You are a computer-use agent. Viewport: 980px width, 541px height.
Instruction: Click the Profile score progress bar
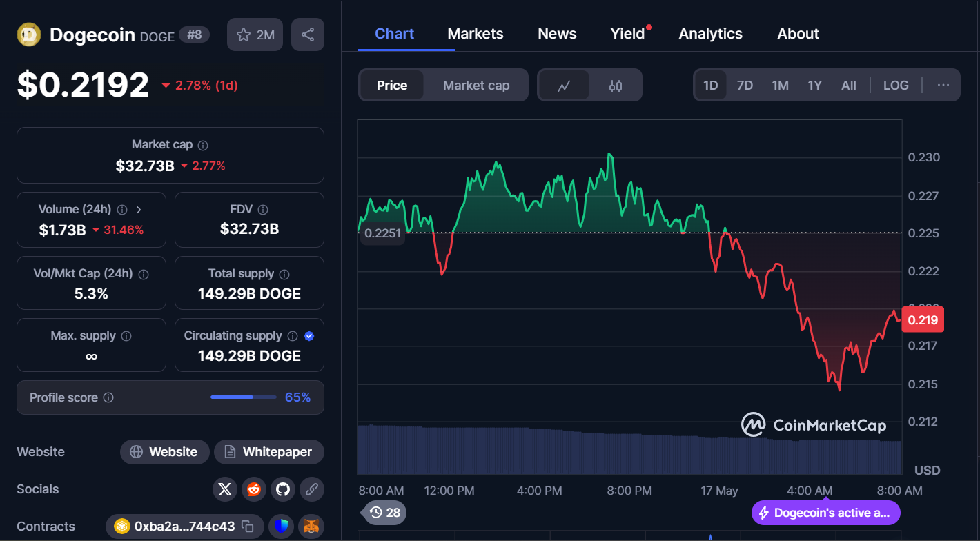point(243,397)
